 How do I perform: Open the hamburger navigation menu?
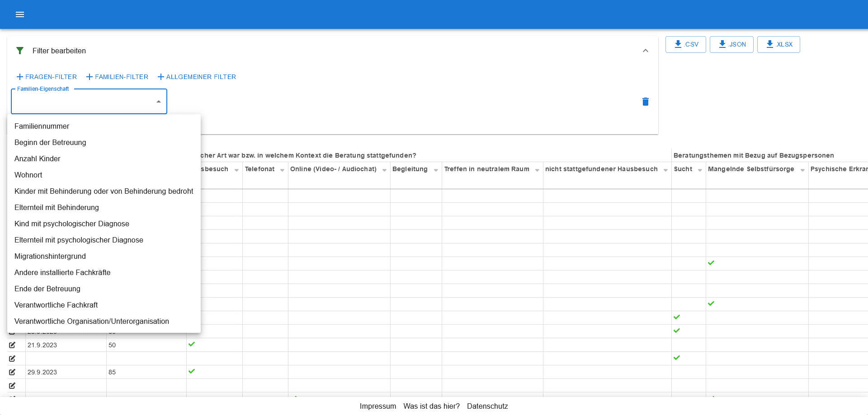(x=20, y=14)
